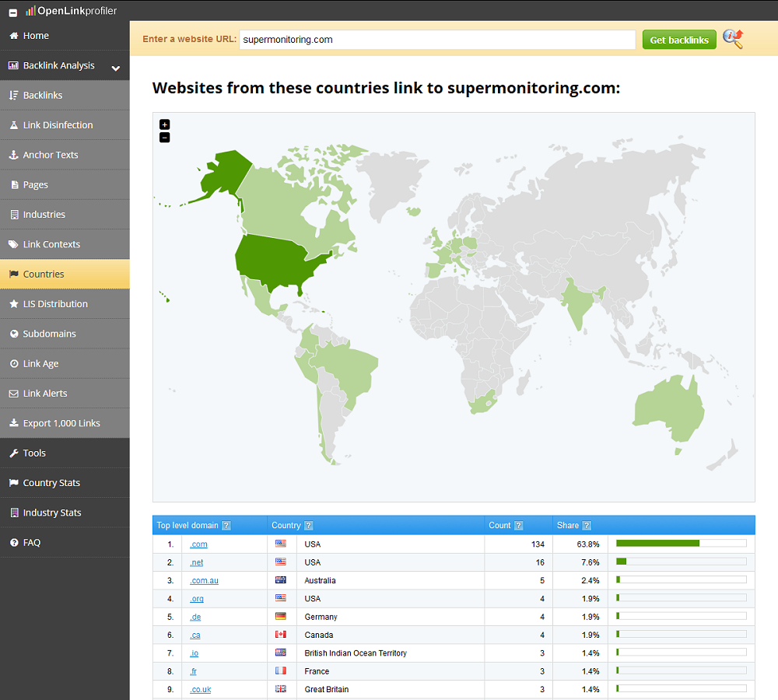The height and width of the screenshot is (700, 778).
Task: Click the Country Stats flag icon
Action: (14, 483)
